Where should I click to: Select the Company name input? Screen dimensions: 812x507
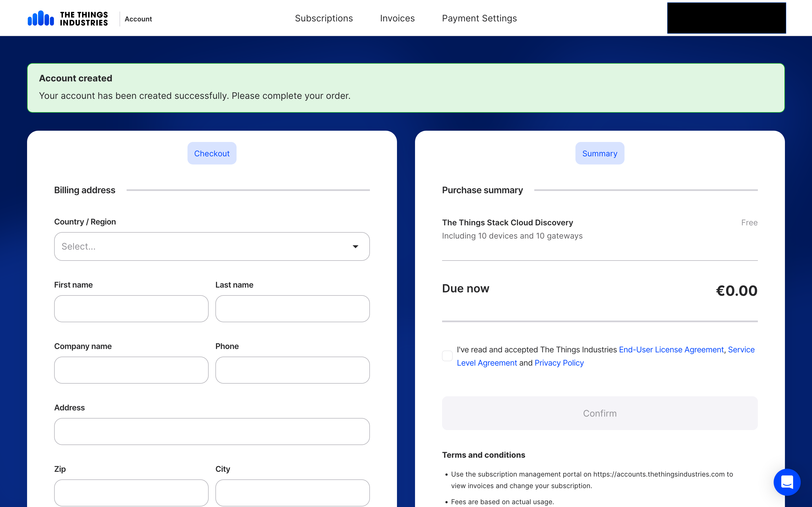coord(131,370)
